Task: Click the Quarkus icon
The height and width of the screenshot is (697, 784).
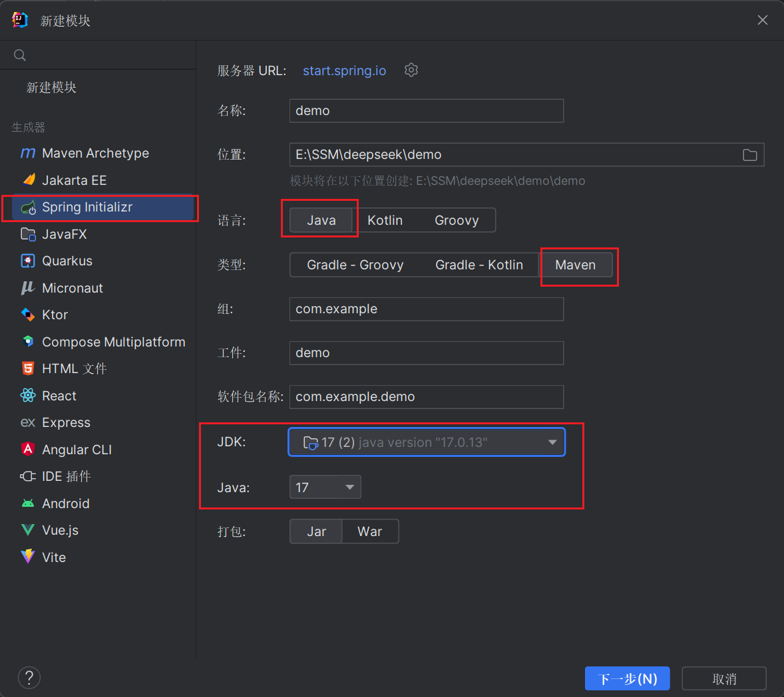Action: pos(28,261)
